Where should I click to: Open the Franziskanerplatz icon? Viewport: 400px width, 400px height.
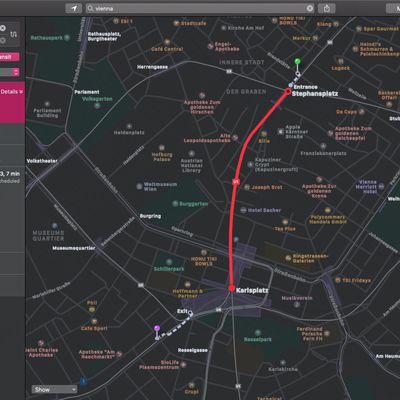click(x=323, y=146)
